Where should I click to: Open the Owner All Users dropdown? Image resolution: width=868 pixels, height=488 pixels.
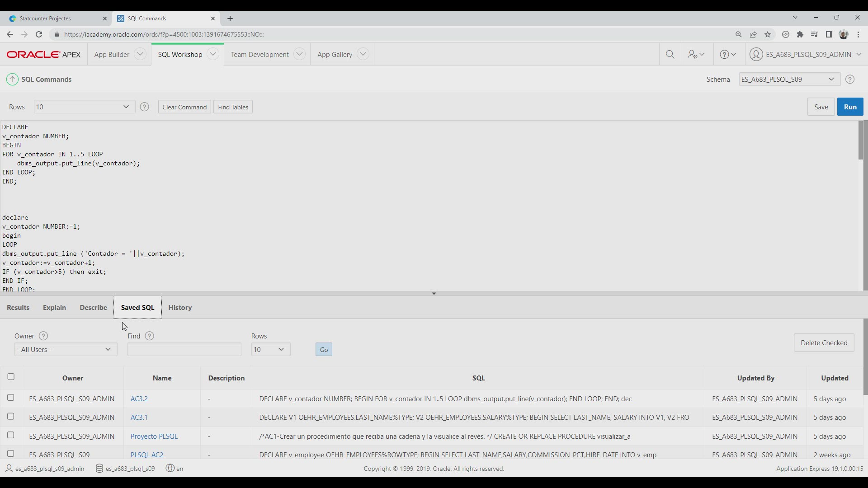(66, 350)
